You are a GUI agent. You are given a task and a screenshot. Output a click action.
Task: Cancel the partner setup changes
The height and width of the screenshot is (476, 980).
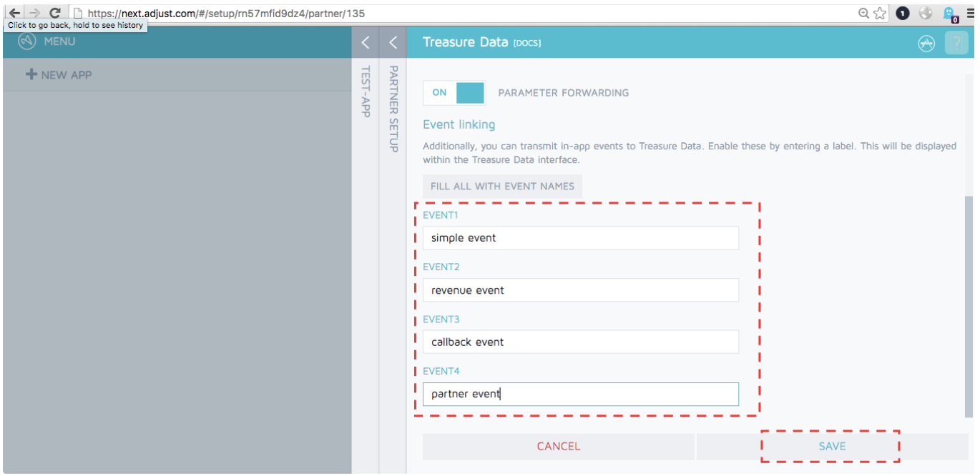(558, 446)
